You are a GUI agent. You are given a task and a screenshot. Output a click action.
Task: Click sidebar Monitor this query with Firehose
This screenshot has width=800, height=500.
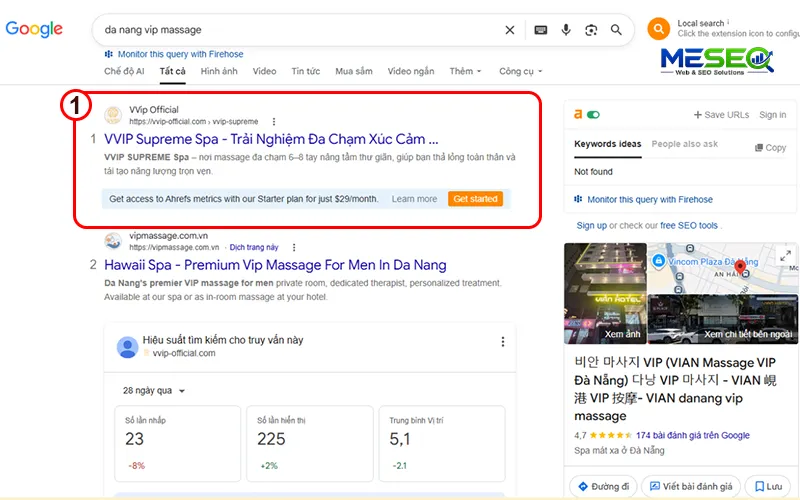pyautogui.click(x=649, y=199)
